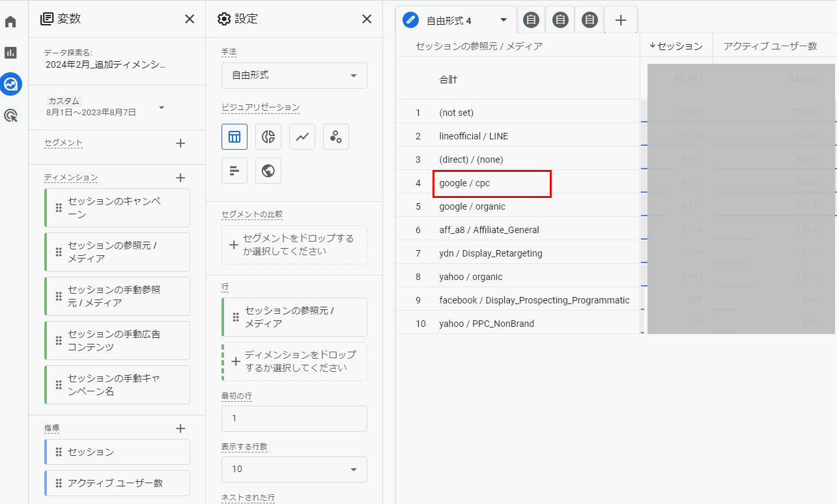Open the Home icon in left sidebar
Viewport: 837px width, 504px height.
[10, 21]
